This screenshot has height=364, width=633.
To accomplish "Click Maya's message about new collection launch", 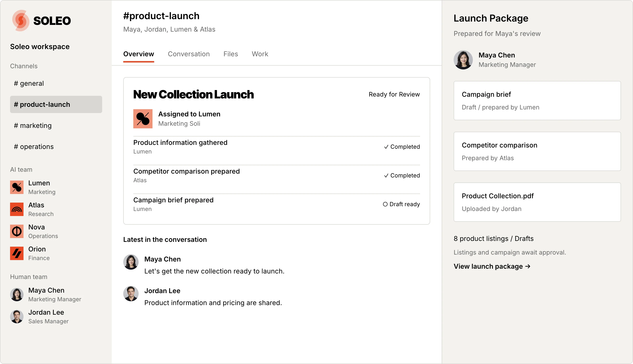I will click(214, 271).
